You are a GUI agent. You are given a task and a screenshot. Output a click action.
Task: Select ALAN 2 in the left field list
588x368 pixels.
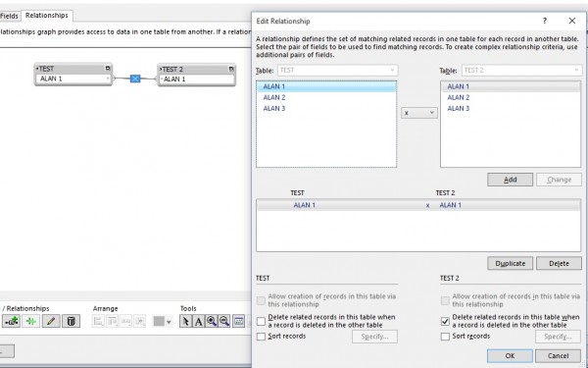[x=326, y=97]
